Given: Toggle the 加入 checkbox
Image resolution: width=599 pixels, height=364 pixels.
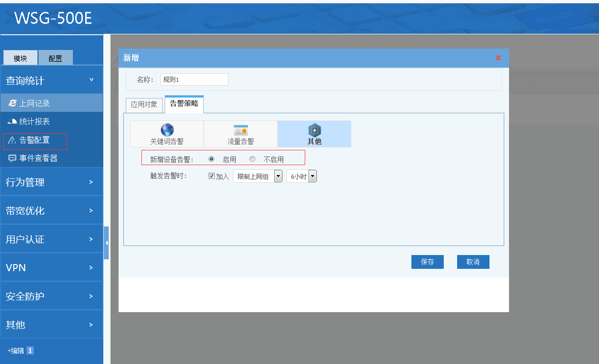Looking at the screenshot, I should [211, 176].
